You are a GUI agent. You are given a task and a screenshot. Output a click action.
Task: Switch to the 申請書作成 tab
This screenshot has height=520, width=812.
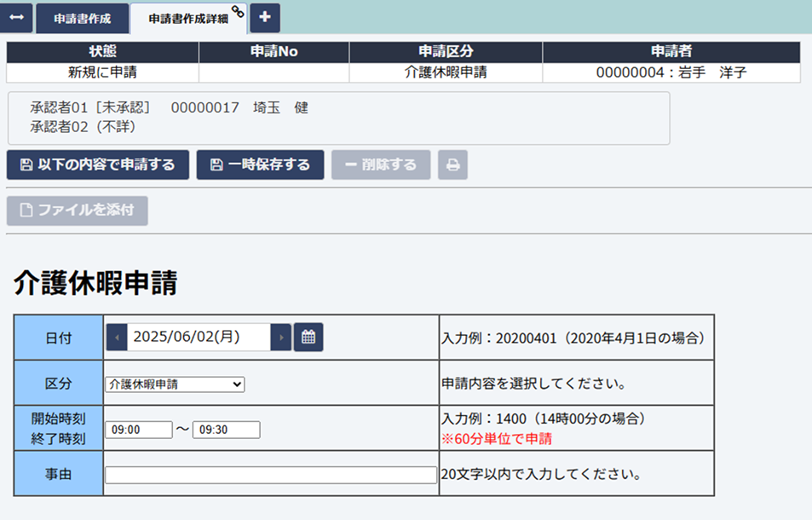[x=82, y=18]
